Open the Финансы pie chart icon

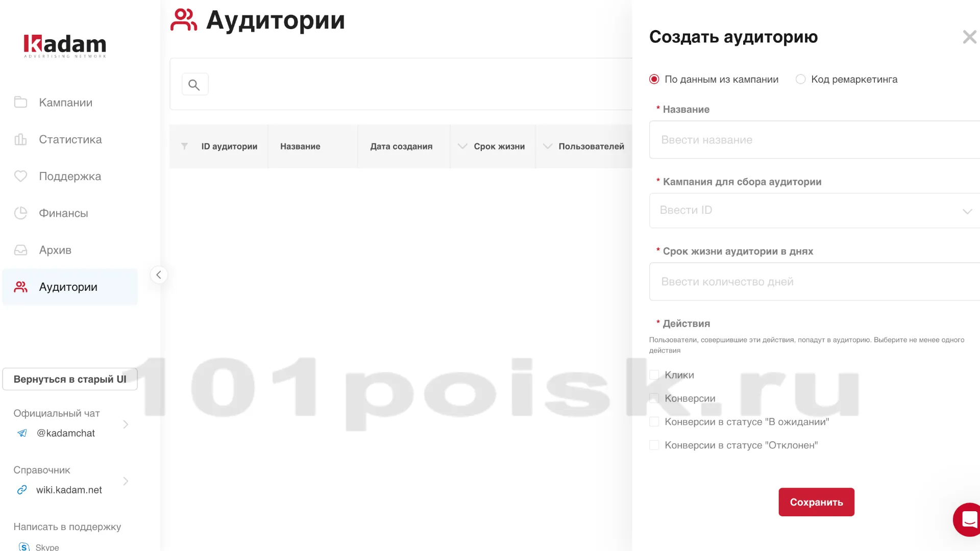(20, 213)
